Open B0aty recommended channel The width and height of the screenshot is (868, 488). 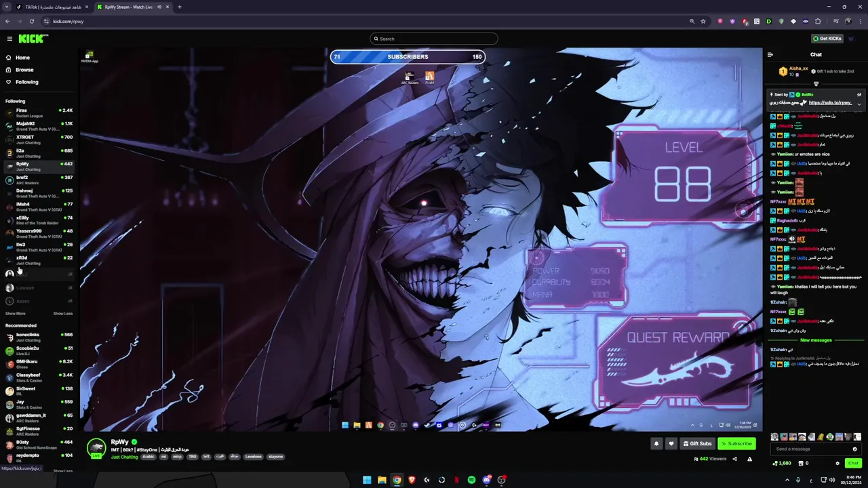pyautogui.click(x=39, y=445)
